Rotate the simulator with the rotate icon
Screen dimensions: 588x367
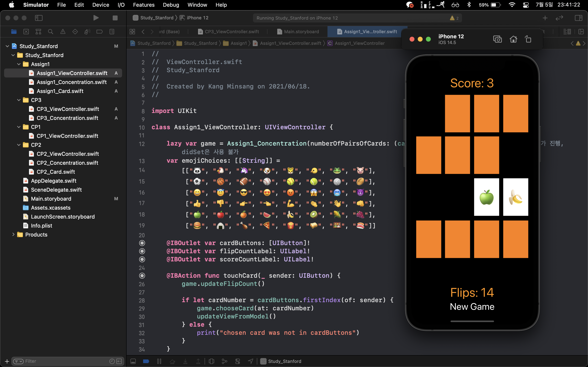(528, 39)
